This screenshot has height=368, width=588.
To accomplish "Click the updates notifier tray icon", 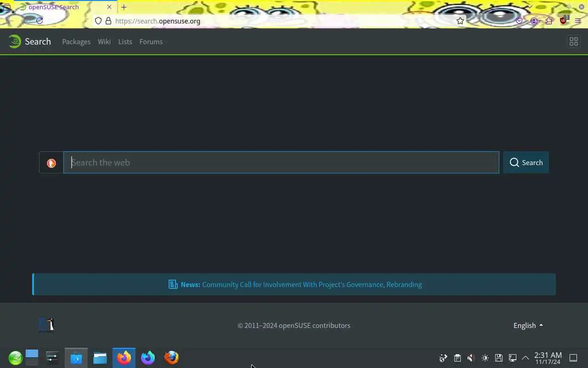I will [x=443, y=358].
